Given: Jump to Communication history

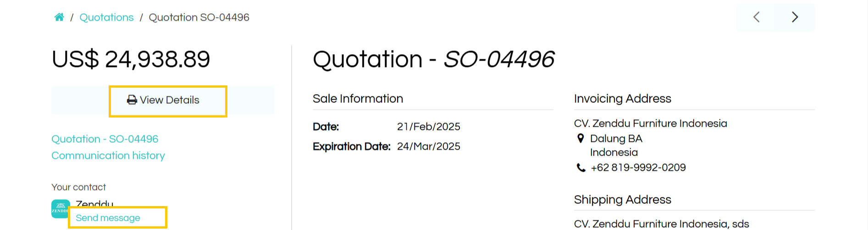Looking at the screenshot, I should 108,156.
